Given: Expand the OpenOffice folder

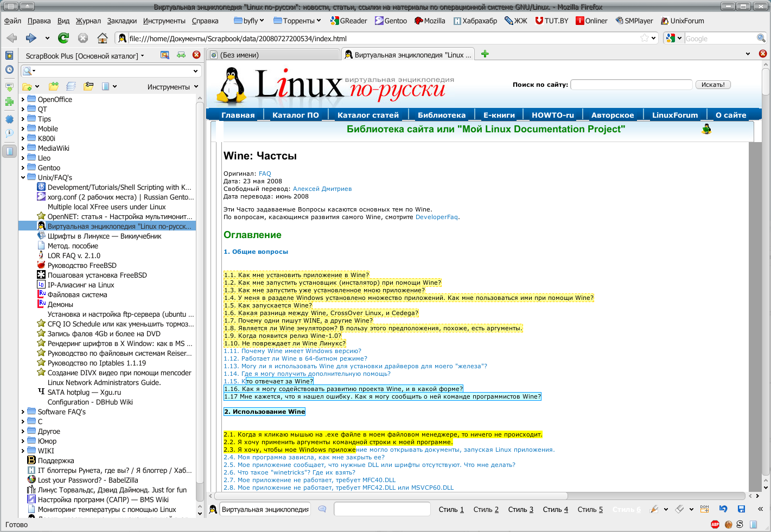Looking at the screenshot, I should (x=23, y=99).
